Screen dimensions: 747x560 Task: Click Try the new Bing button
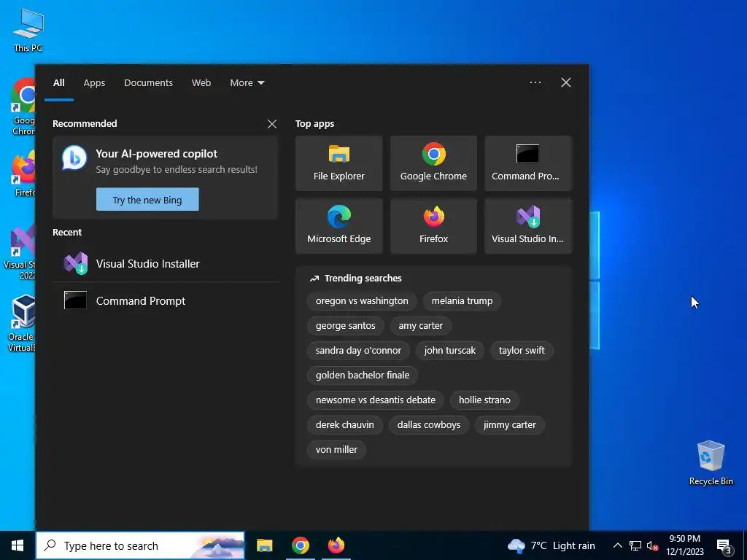click(x=147, y=200)
